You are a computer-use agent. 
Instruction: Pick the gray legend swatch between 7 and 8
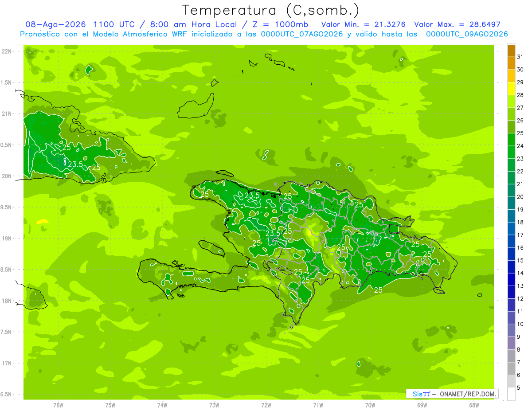(511, 356)
